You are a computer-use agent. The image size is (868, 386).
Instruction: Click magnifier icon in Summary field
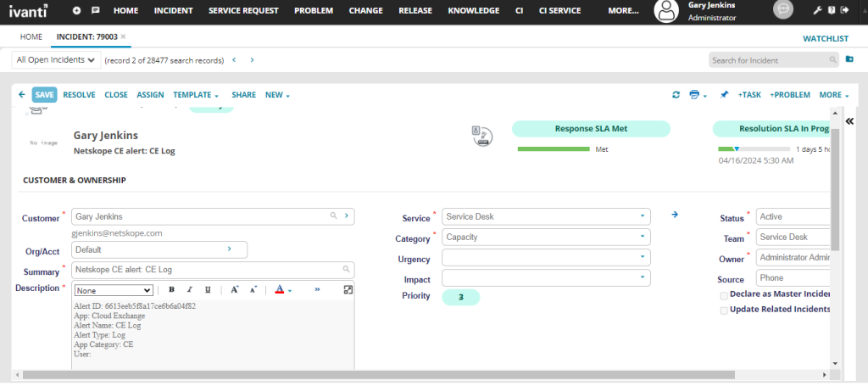click(347, 270)
